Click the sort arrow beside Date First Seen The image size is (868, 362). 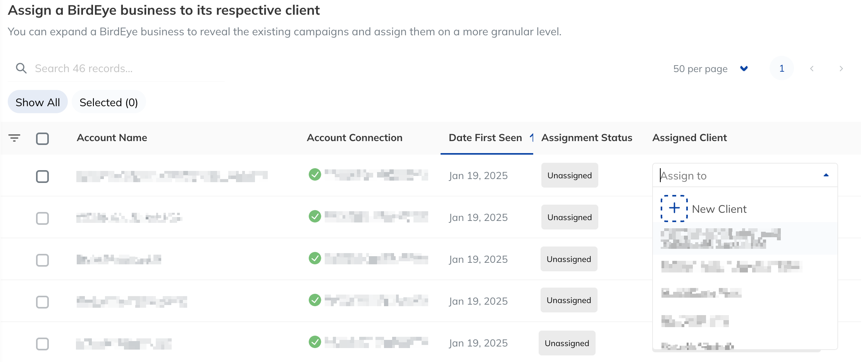tap(532, 138)
